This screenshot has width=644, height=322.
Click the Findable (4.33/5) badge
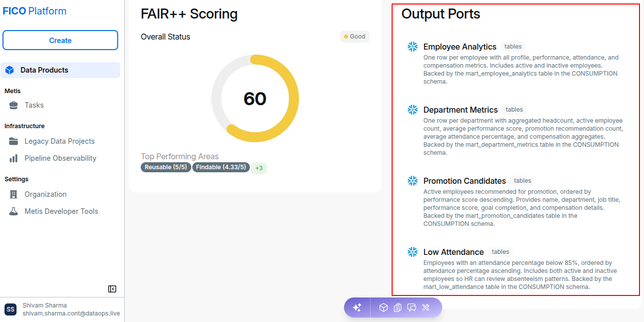[x=221, y=167]
